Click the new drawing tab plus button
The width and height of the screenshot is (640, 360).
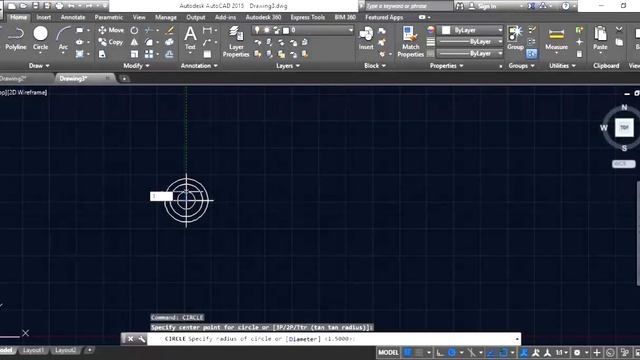tap(124, 78)
